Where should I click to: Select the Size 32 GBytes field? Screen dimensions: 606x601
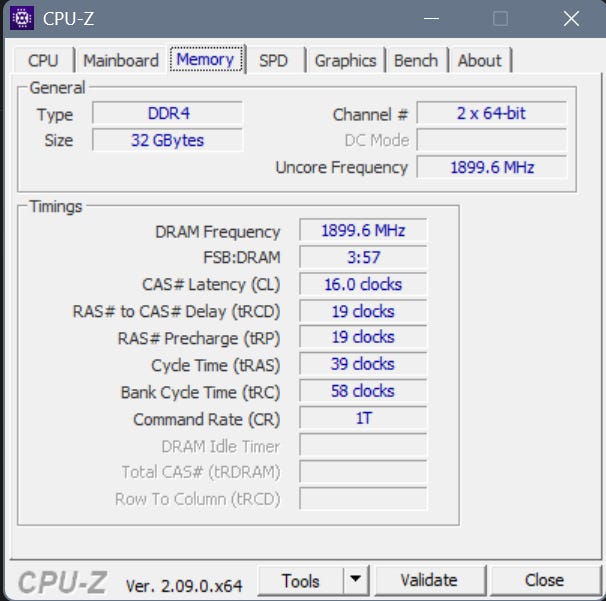tap(168, 140)
